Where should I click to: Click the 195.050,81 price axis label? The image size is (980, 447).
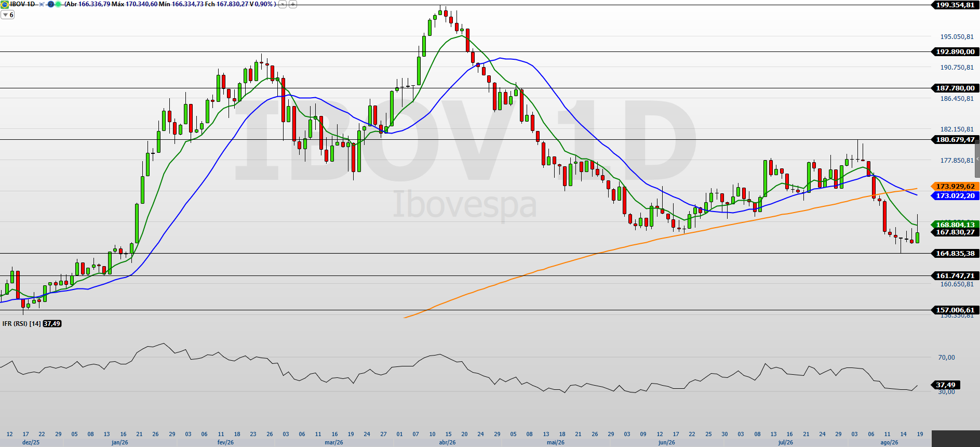[x=957, y=37]
